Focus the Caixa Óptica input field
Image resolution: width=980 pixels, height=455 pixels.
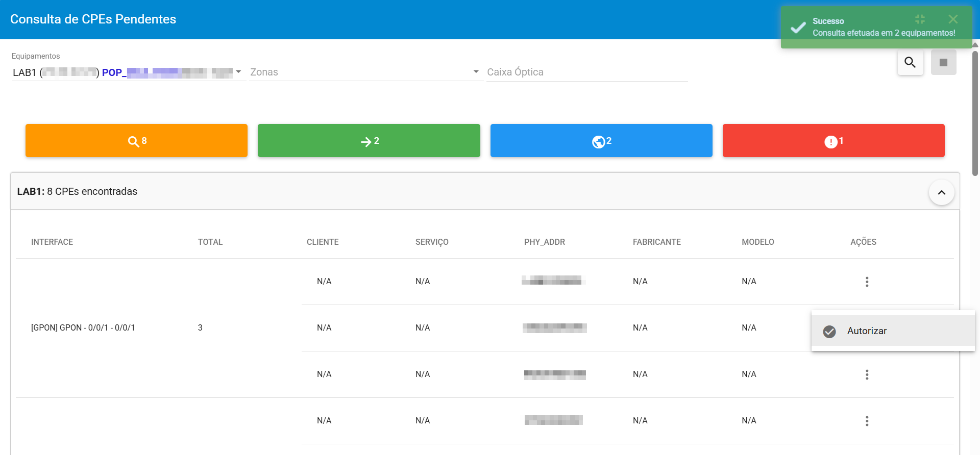[587, 72]
